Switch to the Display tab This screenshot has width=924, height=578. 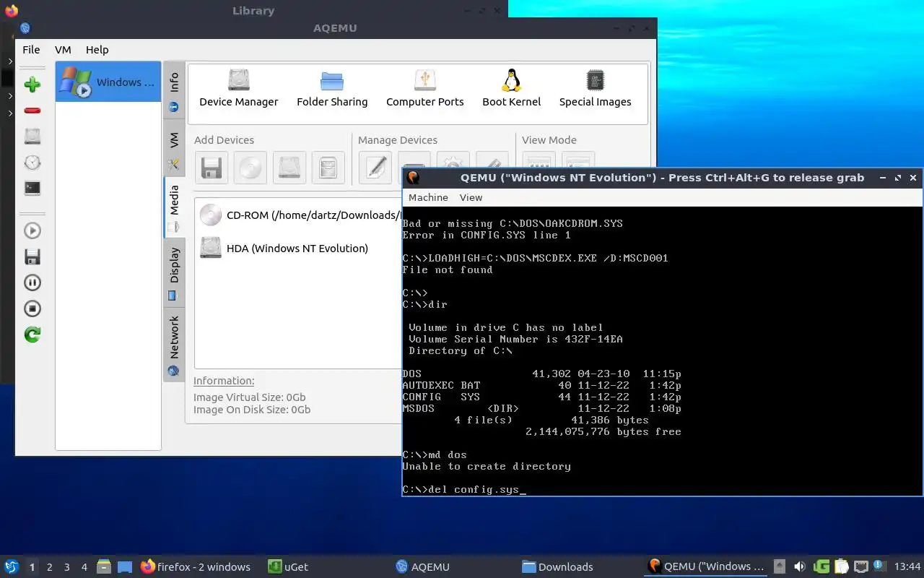tap(174, 273)
